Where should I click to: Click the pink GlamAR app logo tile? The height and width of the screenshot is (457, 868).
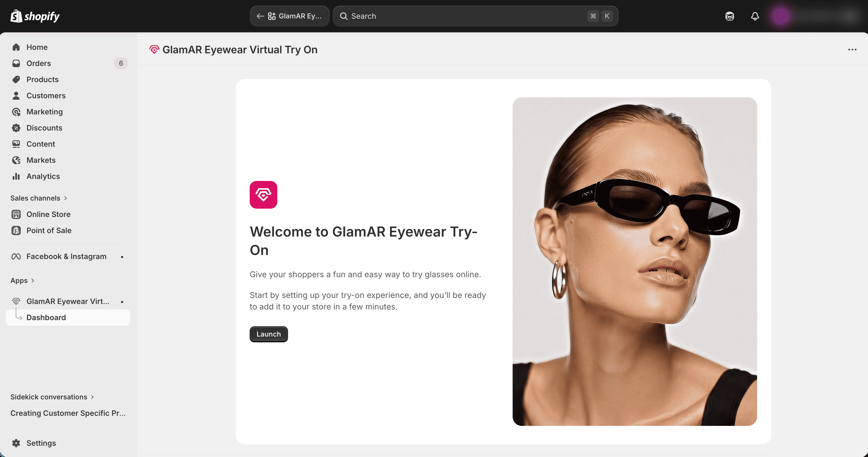(x=263, y=194)
